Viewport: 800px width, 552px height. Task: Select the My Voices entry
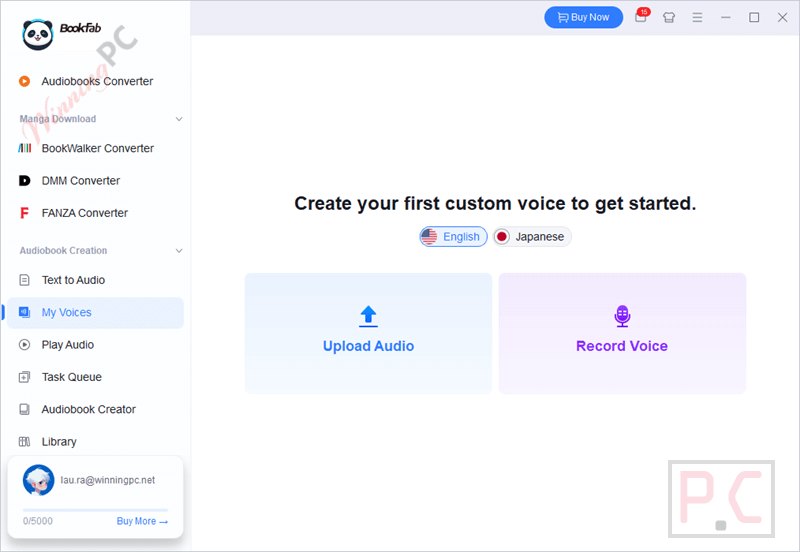click(x=95, y=313)
